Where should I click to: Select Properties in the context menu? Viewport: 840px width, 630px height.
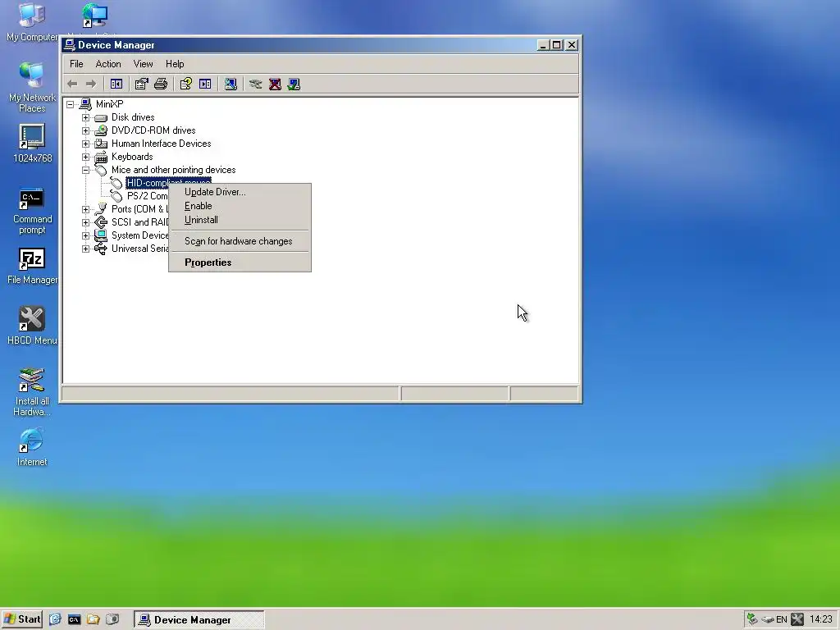pos(240,262)
